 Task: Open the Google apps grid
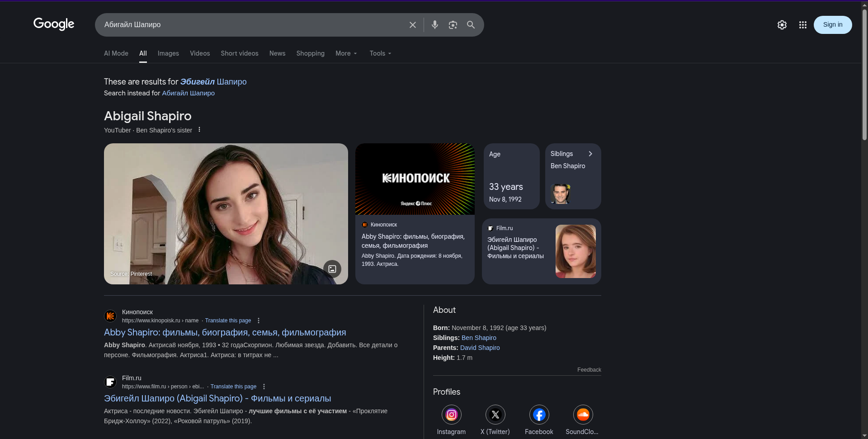pos(803,25)
